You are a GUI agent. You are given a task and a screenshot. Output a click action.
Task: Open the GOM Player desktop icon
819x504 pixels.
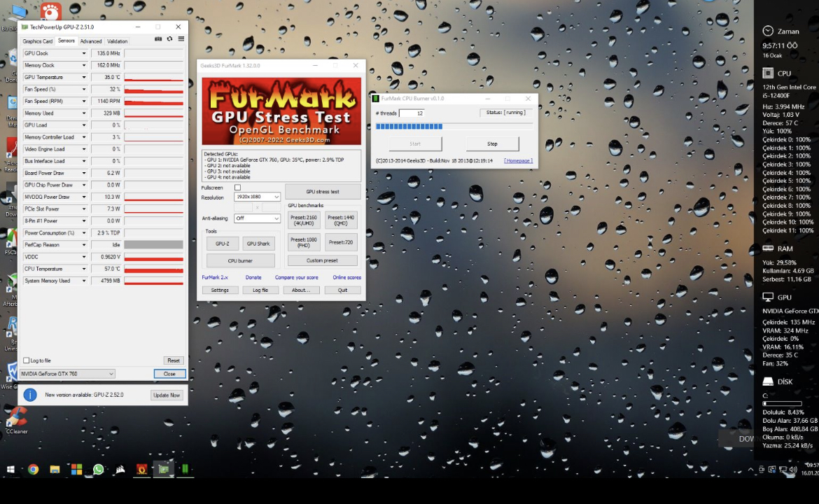tap(50, 10)
